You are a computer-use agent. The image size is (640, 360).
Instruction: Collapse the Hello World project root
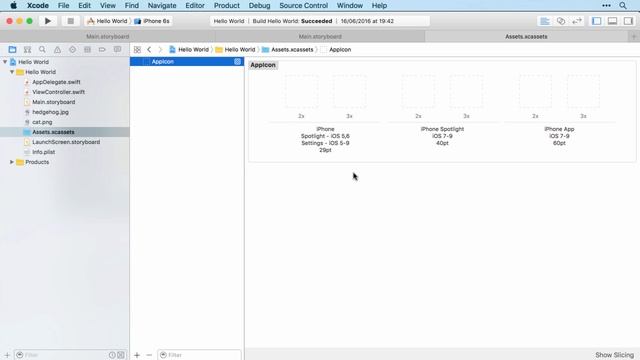(x=5, y=62)
